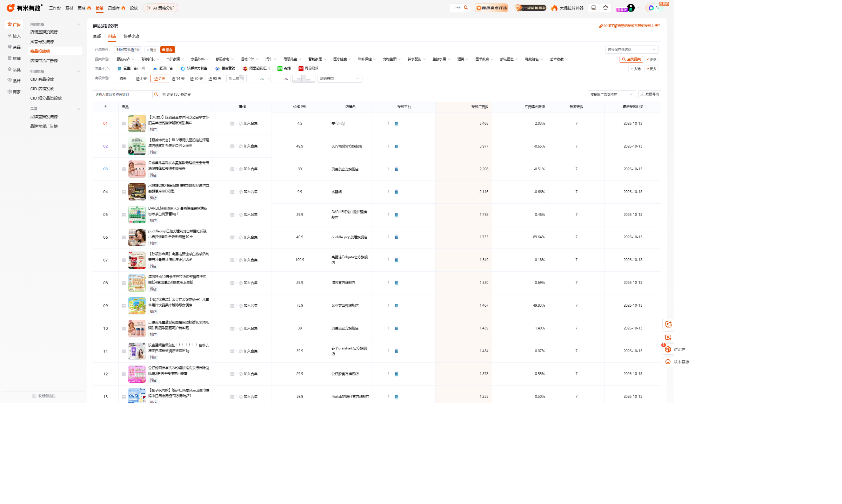Open the 选择保存筛选组 dropdown
The width and height of the screenshot is (842, 504).
[631, 49]
